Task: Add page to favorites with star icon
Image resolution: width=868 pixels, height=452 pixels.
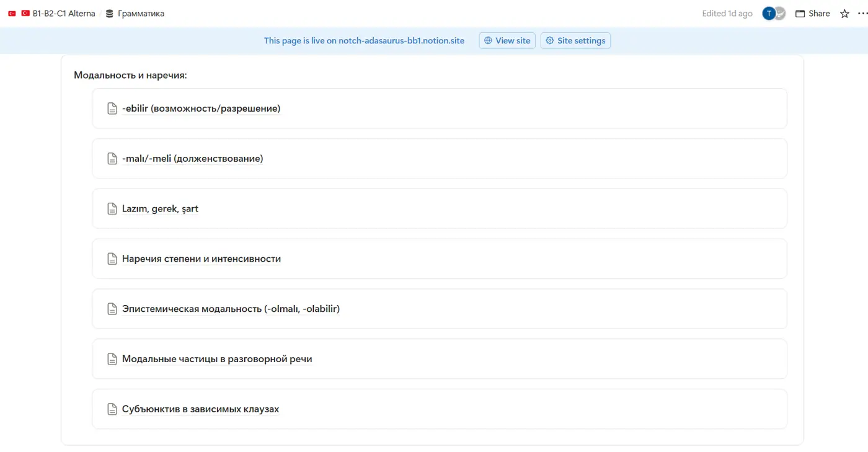Action: pos(844,14)
